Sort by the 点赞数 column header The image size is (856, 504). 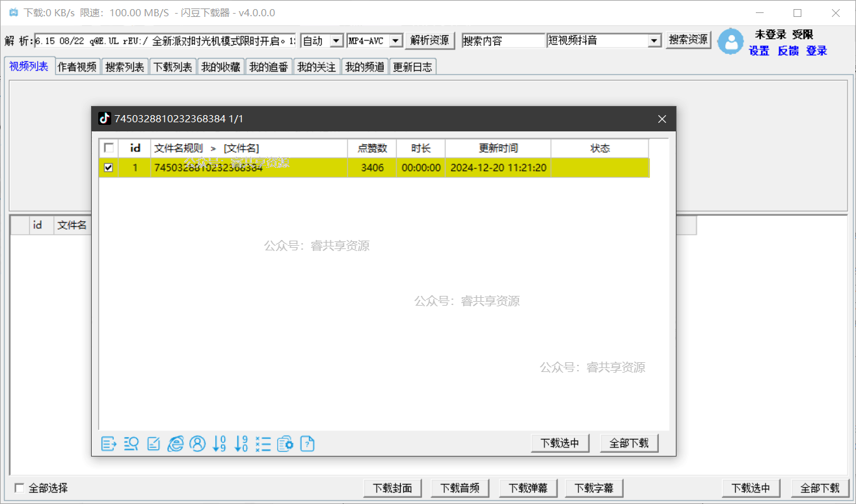pyautogui.click(x=372, y=148)
